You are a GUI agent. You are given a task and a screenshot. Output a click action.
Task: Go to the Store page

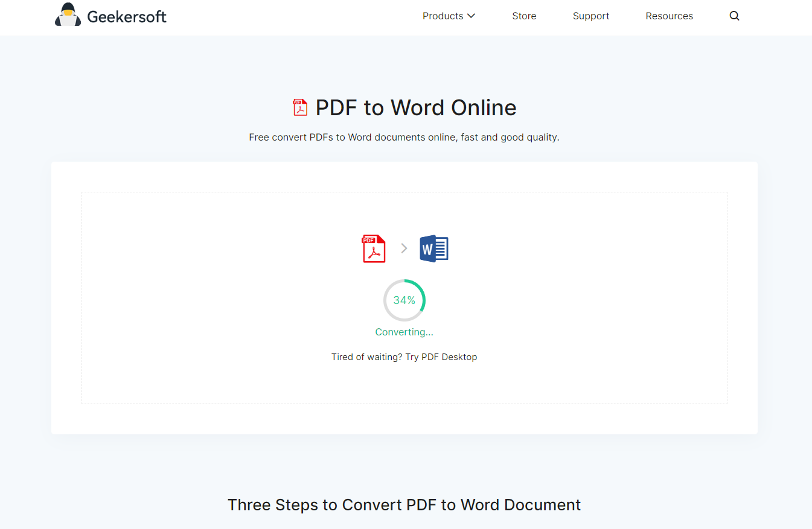pyautogui.click(x=524, y=16)
